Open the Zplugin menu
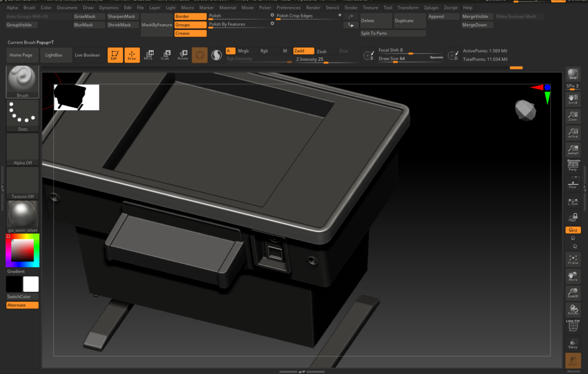The height and width of the screenshot is (374, 588). [431, 7]
